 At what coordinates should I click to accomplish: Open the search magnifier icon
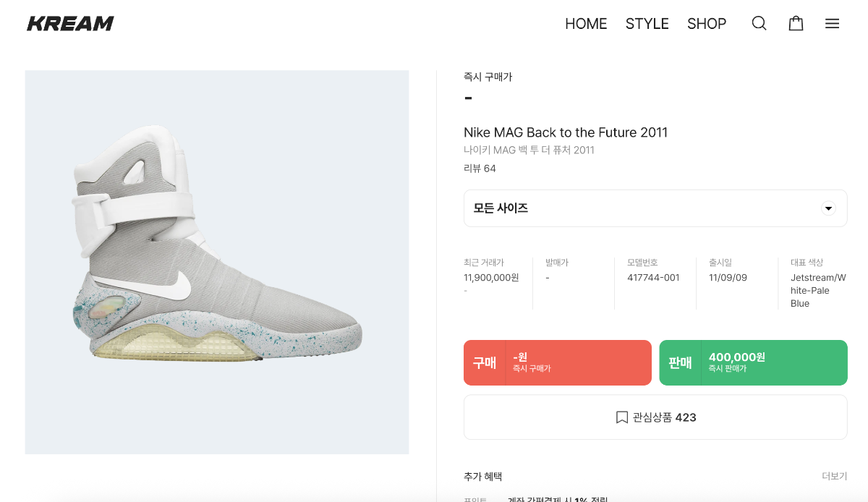[759, 23]
